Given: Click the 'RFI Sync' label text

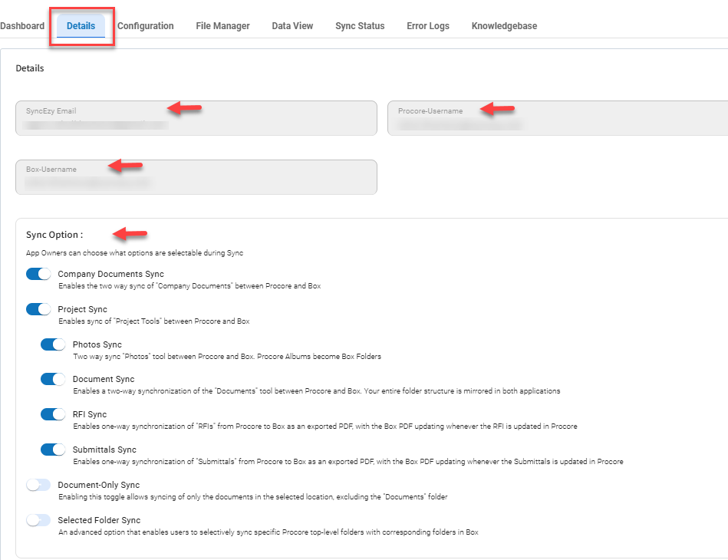Looking at the screenshot, I should (90, 414).
